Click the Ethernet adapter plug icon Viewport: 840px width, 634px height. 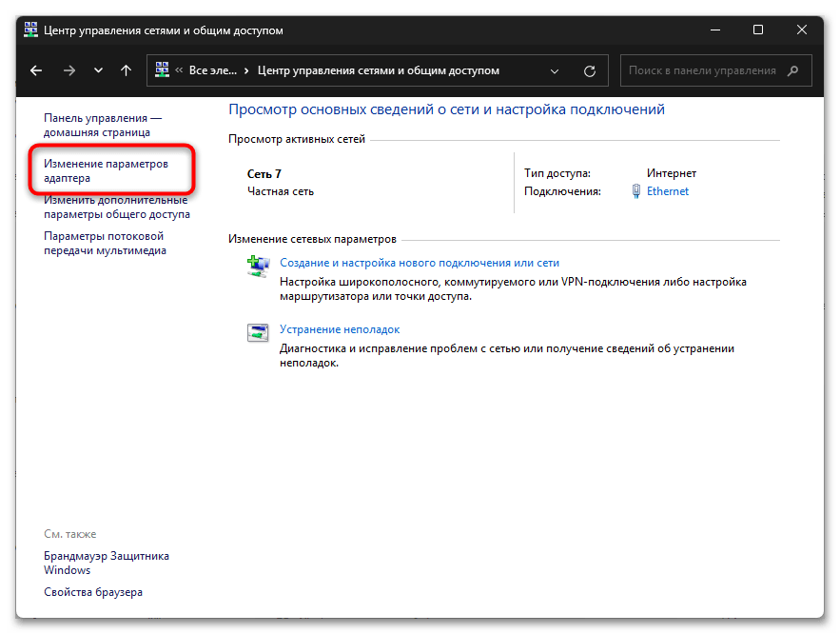tap(635, 191)
